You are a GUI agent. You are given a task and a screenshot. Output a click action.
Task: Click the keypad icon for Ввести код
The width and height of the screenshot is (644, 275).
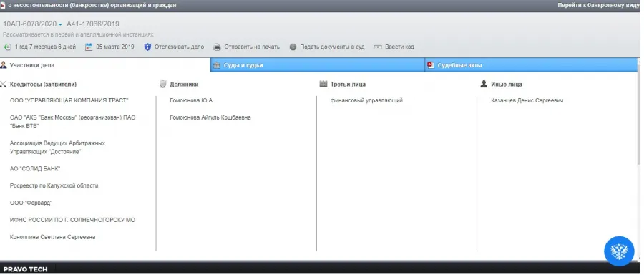[379, 47]
